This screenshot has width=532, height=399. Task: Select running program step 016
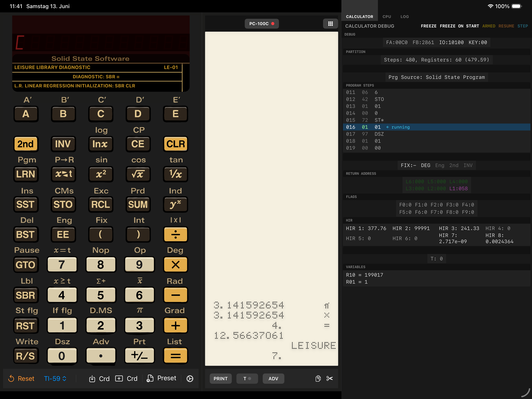click(x=436, y=127)
